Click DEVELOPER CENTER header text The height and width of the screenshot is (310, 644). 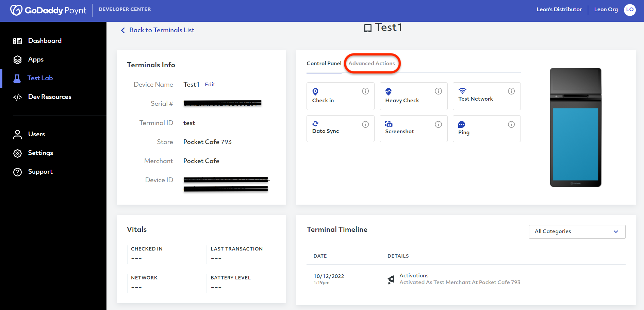(125, 9)
